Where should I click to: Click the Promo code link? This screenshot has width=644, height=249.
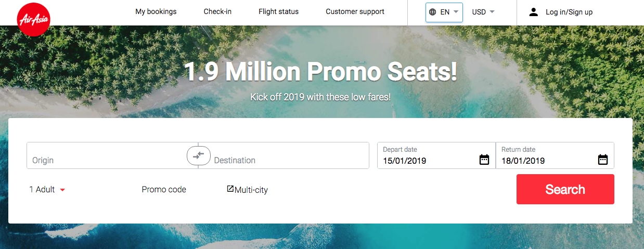(x=164, y=190)
